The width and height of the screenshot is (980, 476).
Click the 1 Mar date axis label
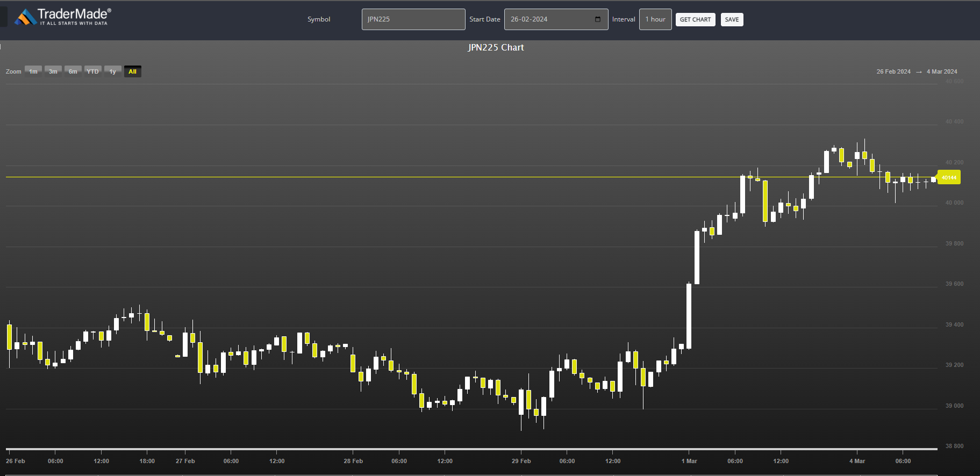click(689, 461)
